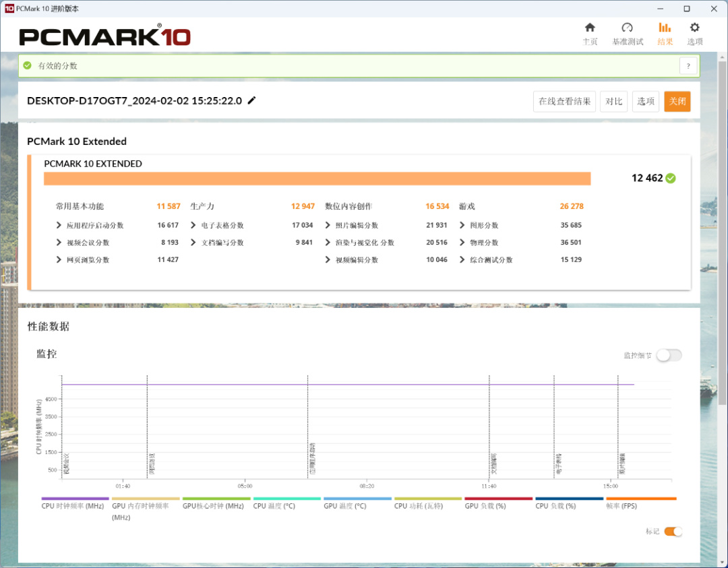Select GPU 负载 red legend swatch
This screenshot has width=728, height=568.
tap(499, 499)
